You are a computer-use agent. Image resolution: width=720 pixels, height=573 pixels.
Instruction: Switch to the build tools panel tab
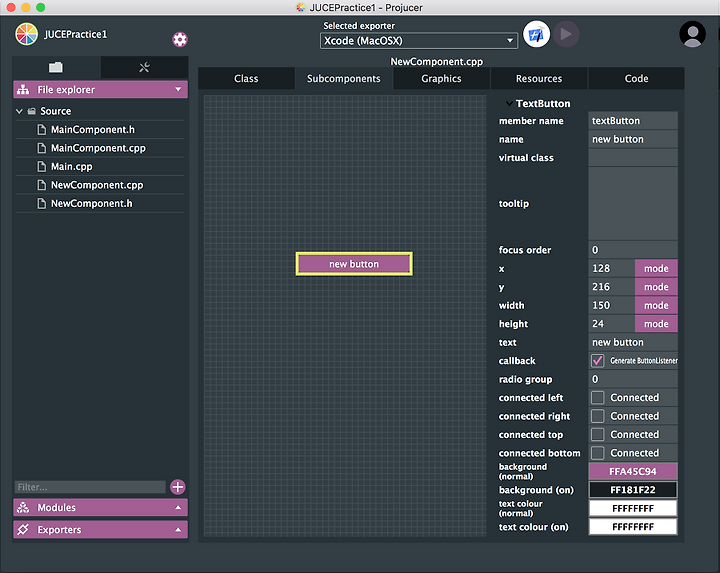(145, 67)
